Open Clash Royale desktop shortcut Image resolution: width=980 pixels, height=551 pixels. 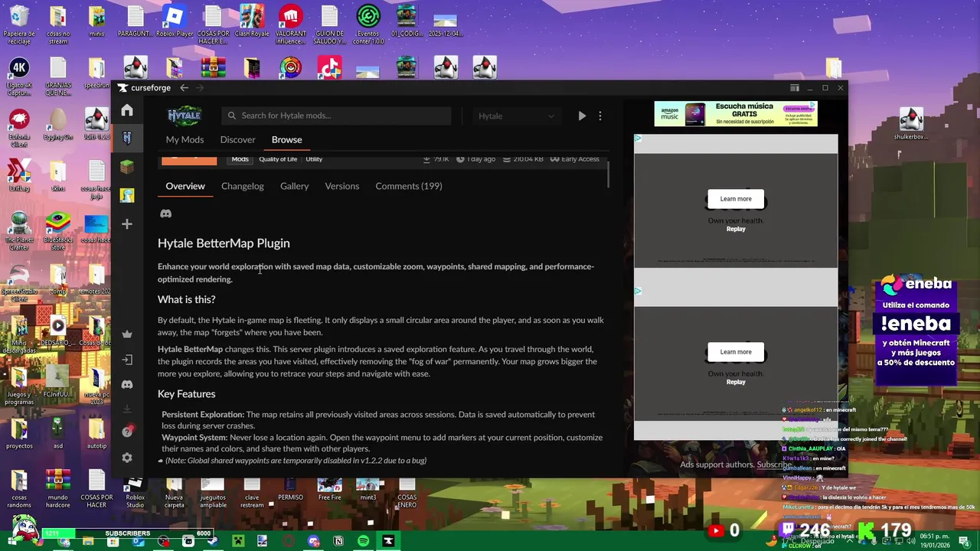coord(252,21)
